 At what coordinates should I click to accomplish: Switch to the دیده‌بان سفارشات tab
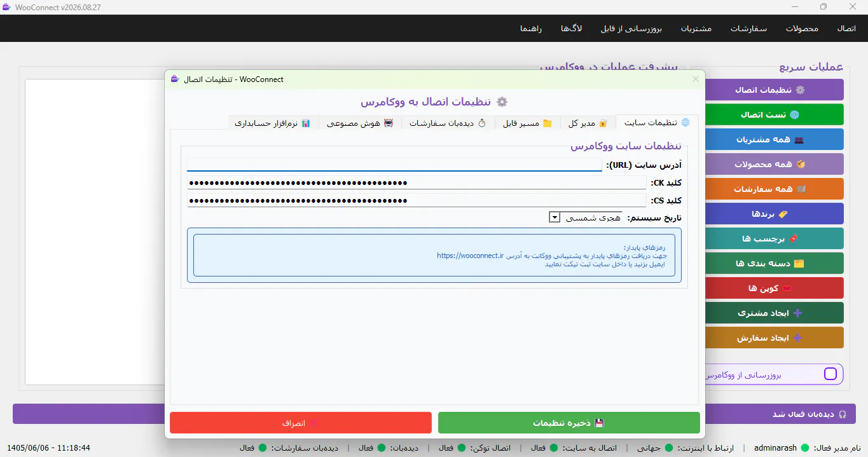(x=448, y=123)
